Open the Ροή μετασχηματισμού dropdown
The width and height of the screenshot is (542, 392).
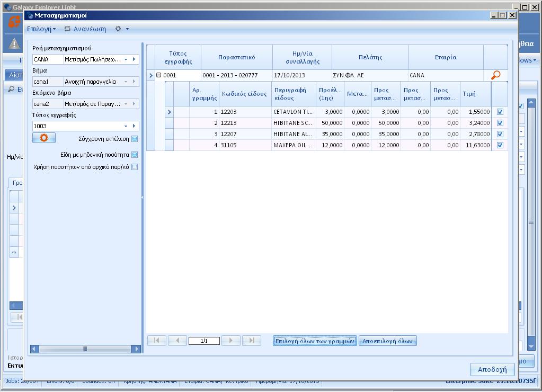126,59
